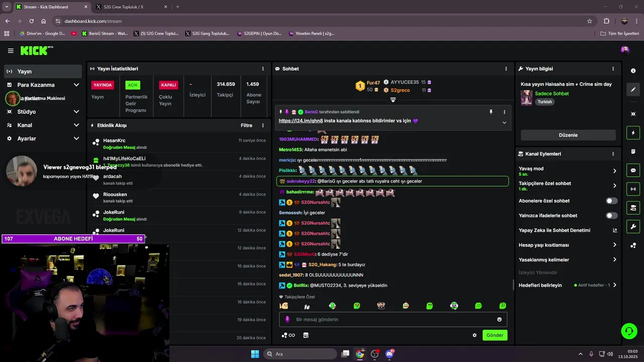
Task: Open Yasaklanmış kelimeler arrow
Action: tap(614, 259)
